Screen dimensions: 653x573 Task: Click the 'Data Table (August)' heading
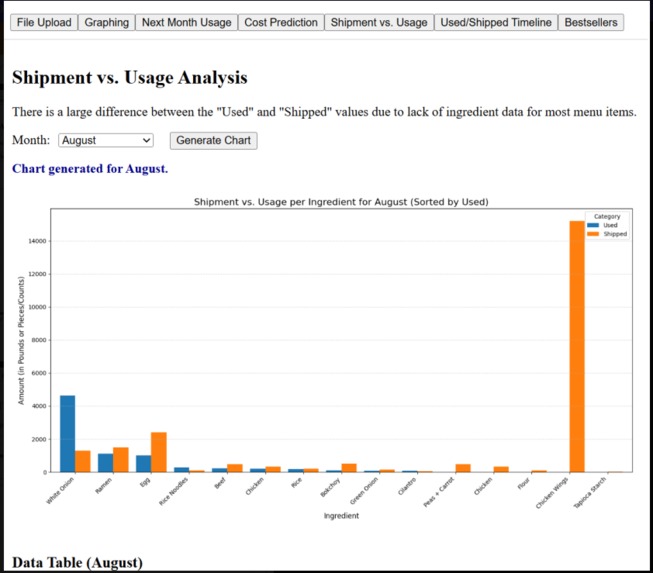[x=77, y=563]
